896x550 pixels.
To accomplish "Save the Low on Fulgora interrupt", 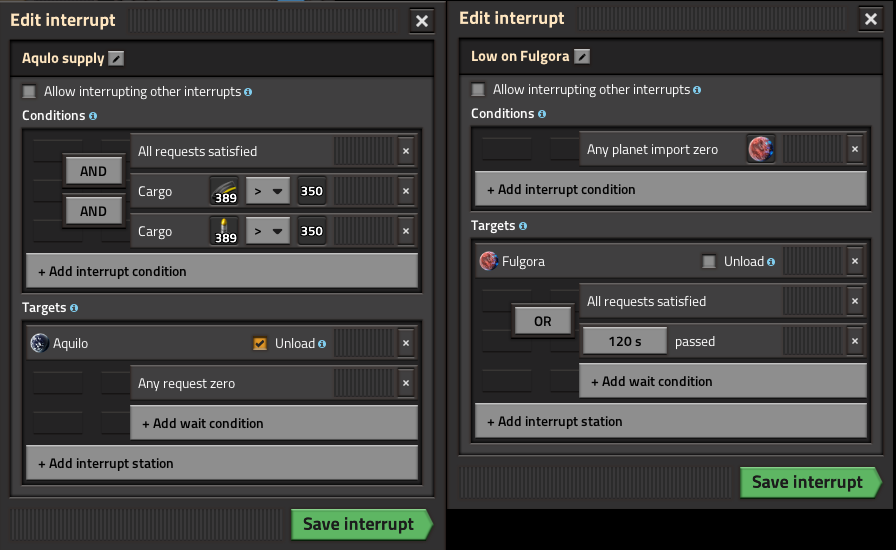I will (808, 482).
